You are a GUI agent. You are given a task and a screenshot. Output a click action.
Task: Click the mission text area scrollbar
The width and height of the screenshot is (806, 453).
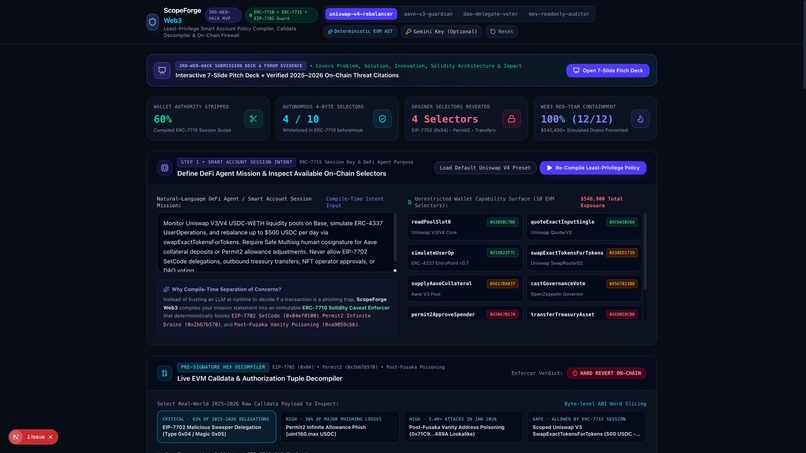pyautogui.click(x=395, y=238)
